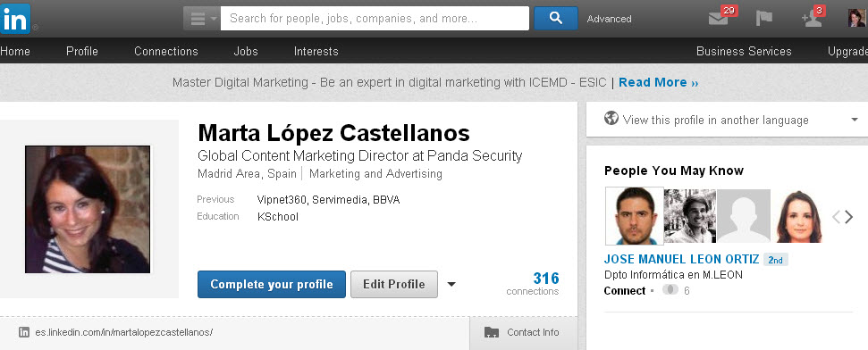Click Complete your profile button
The image size is (868, 350).
(x=272, y=284)
